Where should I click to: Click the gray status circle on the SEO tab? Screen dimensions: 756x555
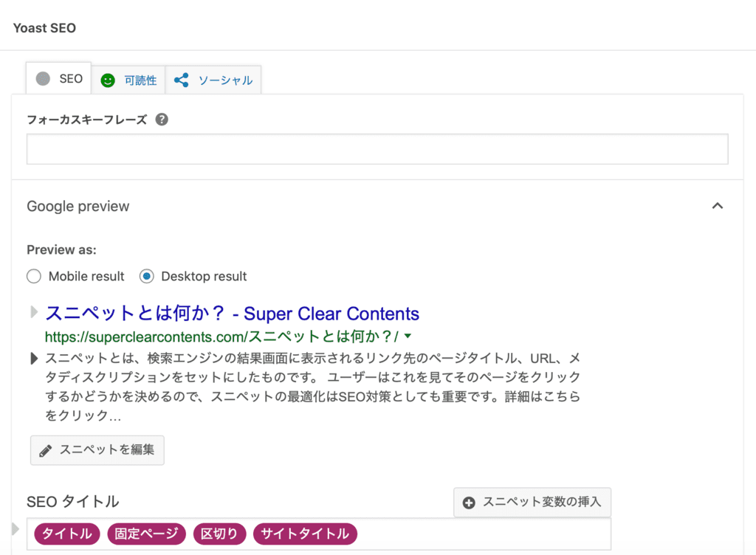tap(43, 78)
